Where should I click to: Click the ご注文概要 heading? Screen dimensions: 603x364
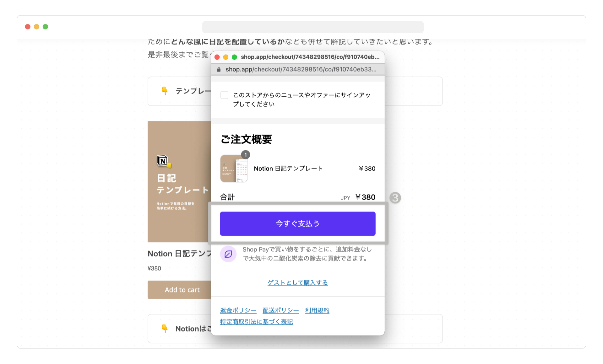pos(246,139)
